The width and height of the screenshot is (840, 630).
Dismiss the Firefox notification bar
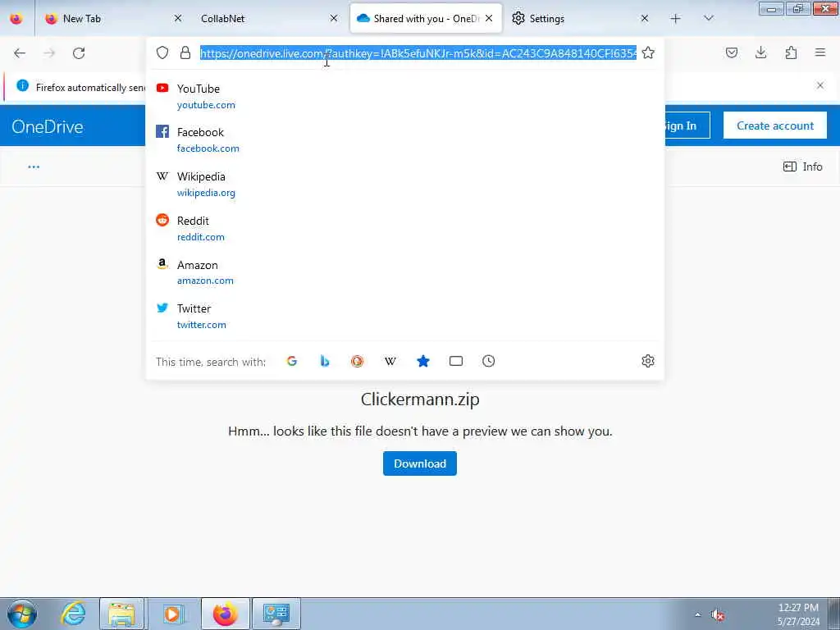point(820,85)
